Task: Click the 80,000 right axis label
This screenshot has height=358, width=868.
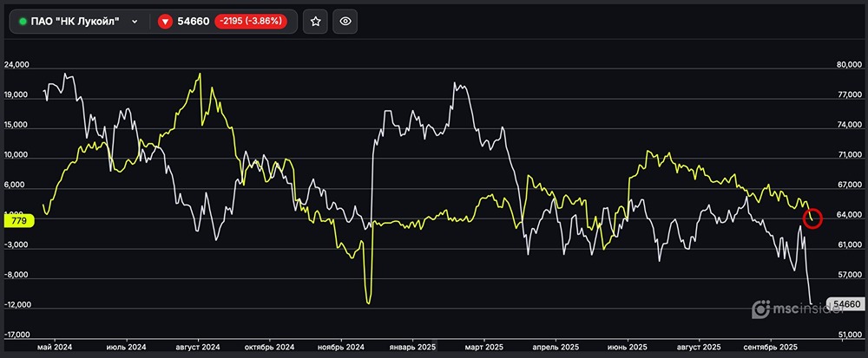Action: (x=848, y=65)
